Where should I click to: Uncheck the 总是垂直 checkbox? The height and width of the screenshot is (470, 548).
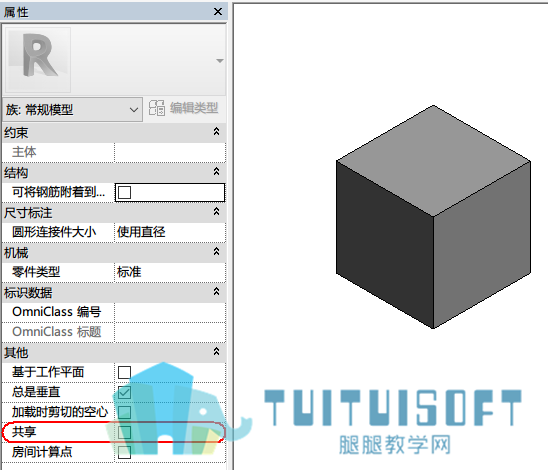coord(124,392)
